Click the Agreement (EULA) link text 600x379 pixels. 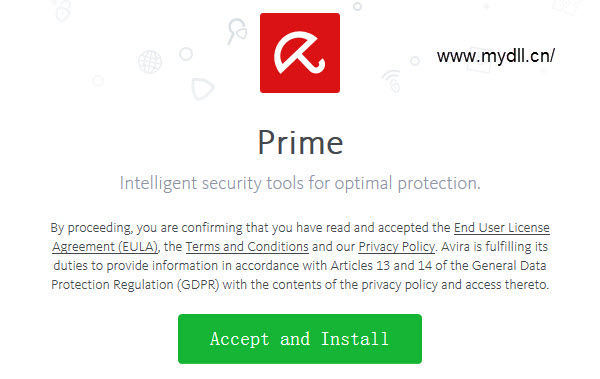[x=105, y=247]
